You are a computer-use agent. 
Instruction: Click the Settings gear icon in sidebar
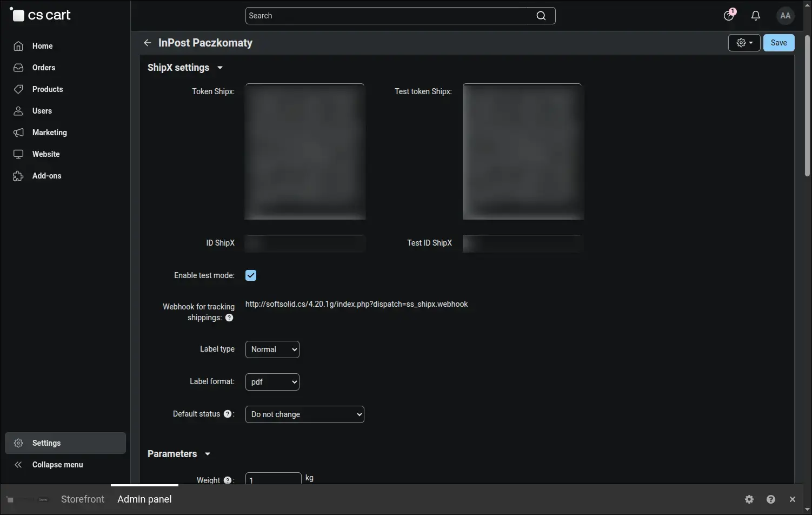[18, 443]
